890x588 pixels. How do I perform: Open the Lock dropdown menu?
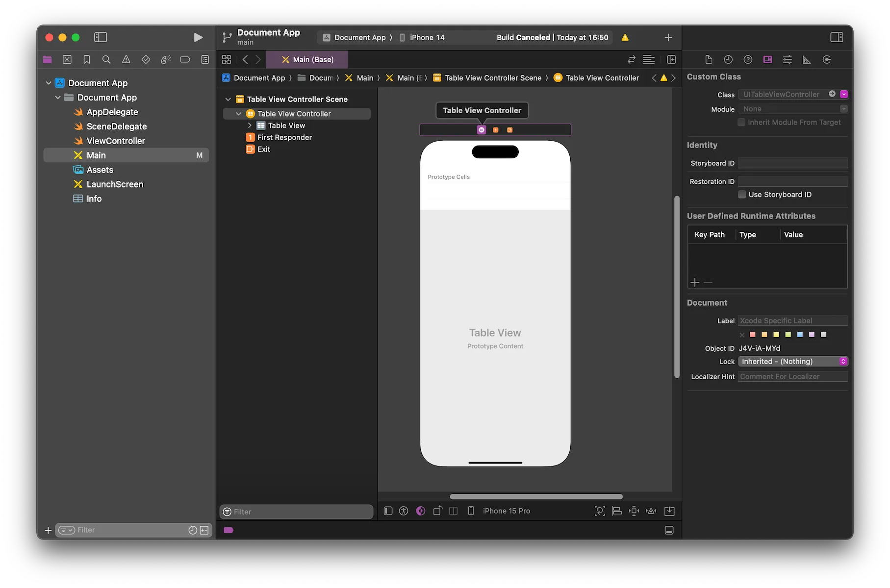click(793, 362)
